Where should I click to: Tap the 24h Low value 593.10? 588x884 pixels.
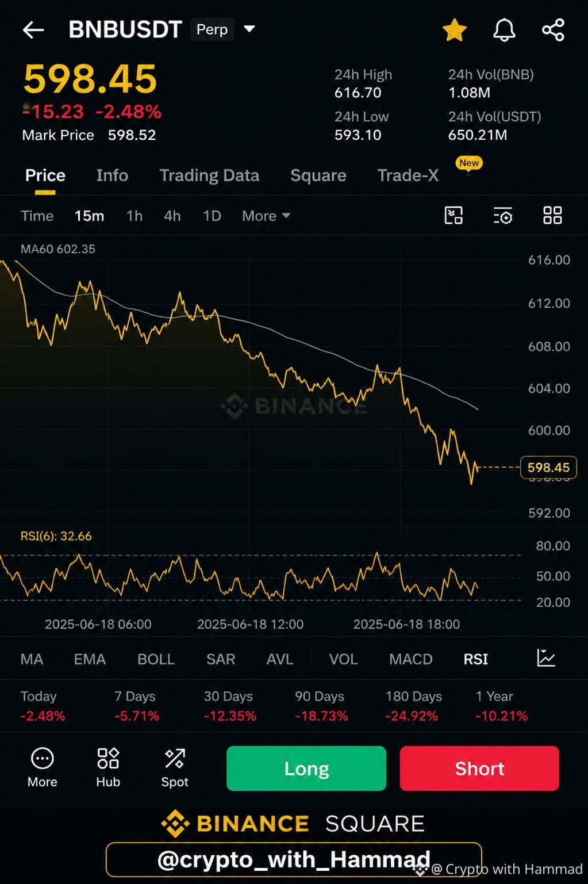click(x=358, y=135)
